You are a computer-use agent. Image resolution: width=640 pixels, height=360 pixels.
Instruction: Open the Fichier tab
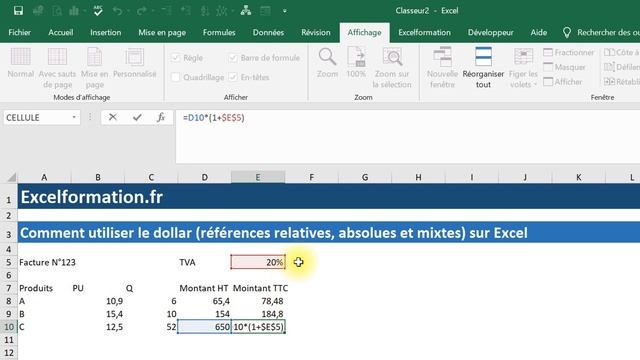(20, 32)
